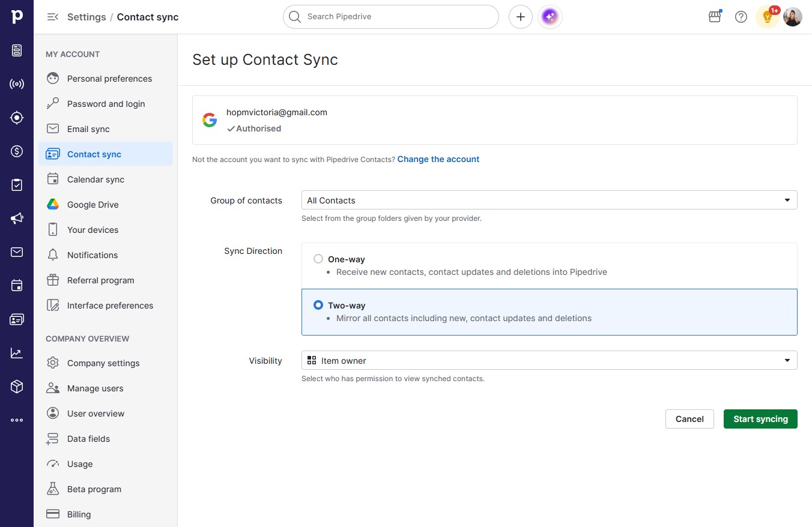This screenshot has height=527, width=812.
Task: Open Campaigns megaphone icon
Action: click(17, 218)
